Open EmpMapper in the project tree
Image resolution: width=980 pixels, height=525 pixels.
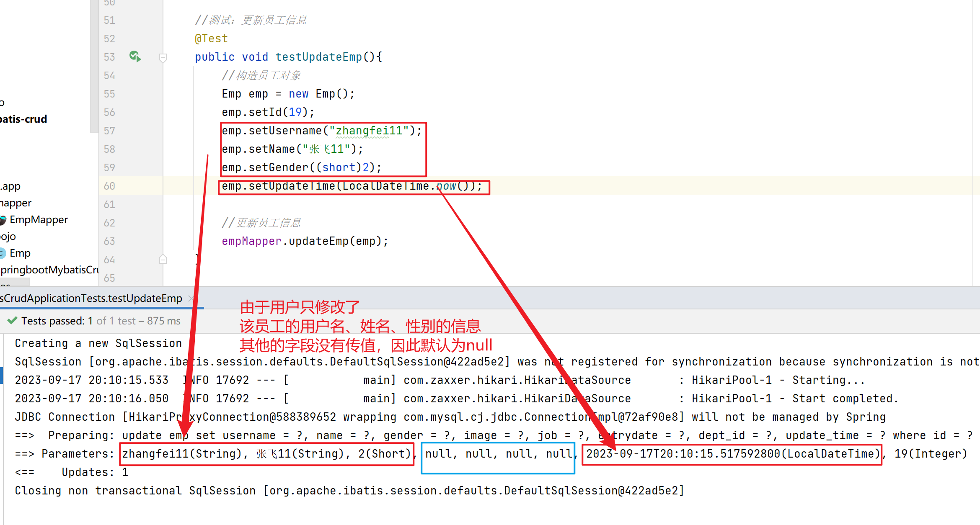click(x=39, y=220)
